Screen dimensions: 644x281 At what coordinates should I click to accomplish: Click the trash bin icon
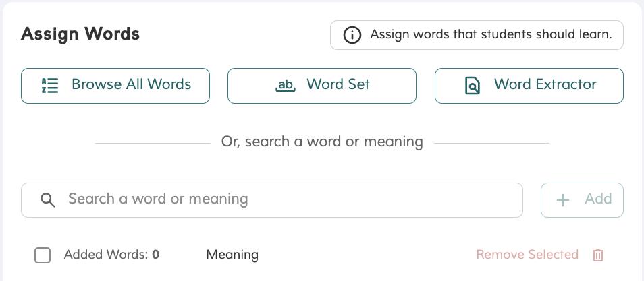point(598,255)
